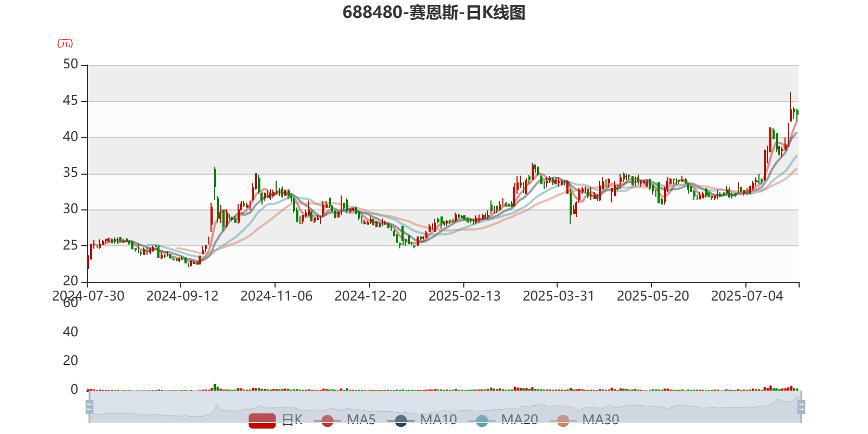Click the y-axis price label 35
The width and height of the screenshot is (868, 434).
coord(71,173)
